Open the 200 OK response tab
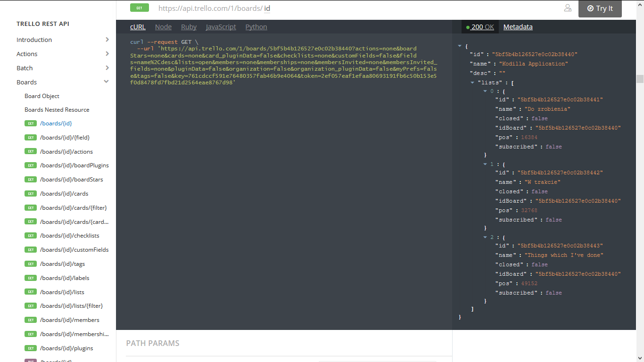 [480, 27]
